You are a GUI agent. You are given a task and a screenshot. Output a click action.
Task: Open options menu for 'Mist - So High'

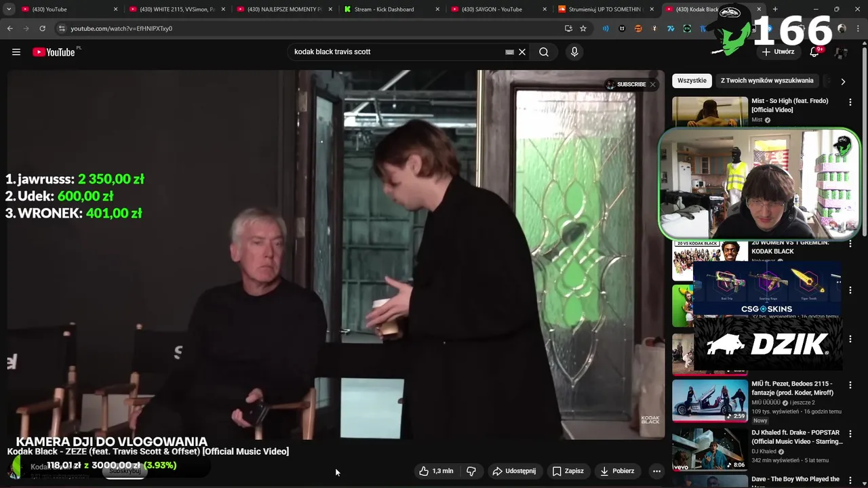850,102
